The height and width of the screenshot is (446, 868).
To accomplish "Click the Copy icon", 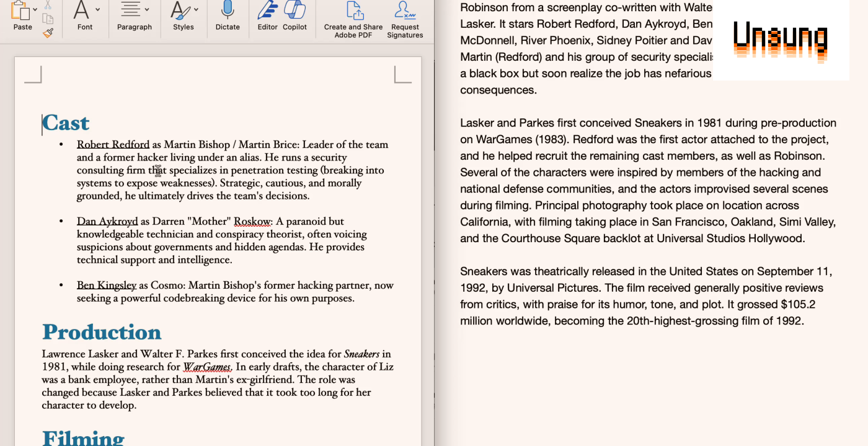I will (x=48, y=19).
